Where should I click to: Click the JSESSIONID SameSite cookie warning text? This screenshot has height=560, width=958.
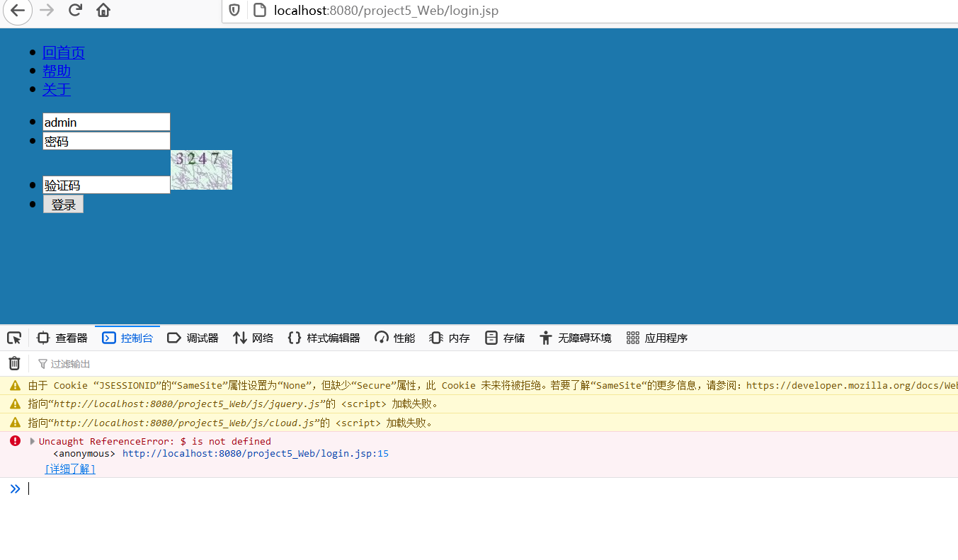(493, 386)
